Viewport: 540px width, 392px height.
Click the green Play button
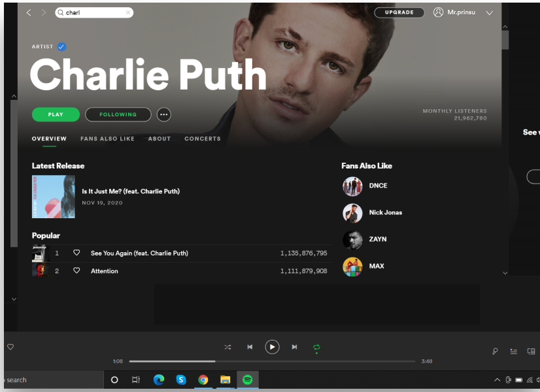click(x=56, y=114)
